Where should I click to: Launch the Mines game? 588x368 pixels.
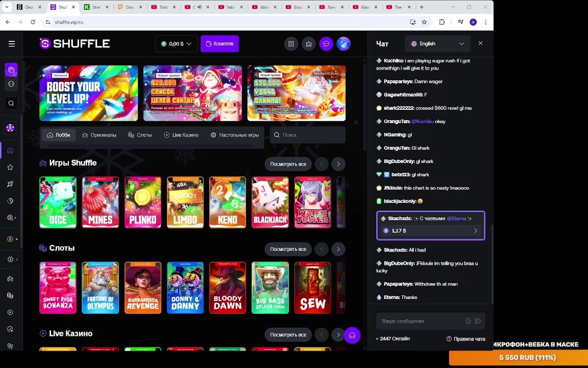(x=100, y=202)
